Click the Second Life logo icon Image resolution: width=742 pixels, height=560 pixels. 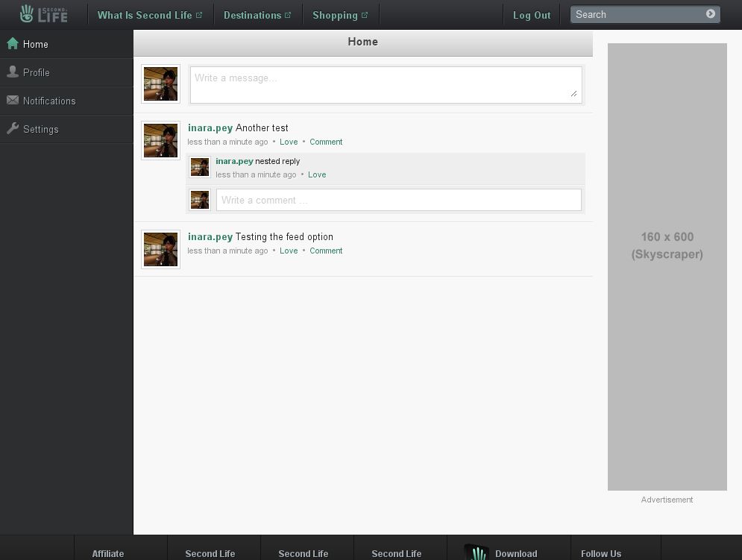point(28,13)
